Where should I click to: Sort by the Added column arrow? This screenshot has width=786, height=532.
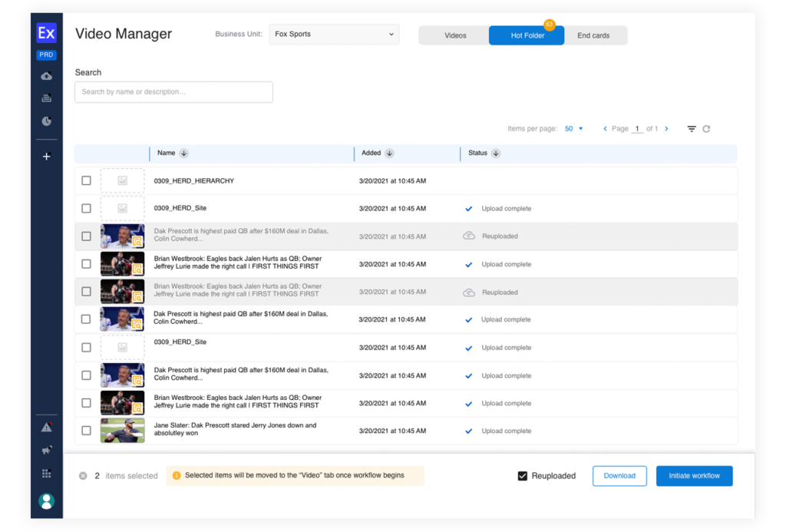coord(389,154)
